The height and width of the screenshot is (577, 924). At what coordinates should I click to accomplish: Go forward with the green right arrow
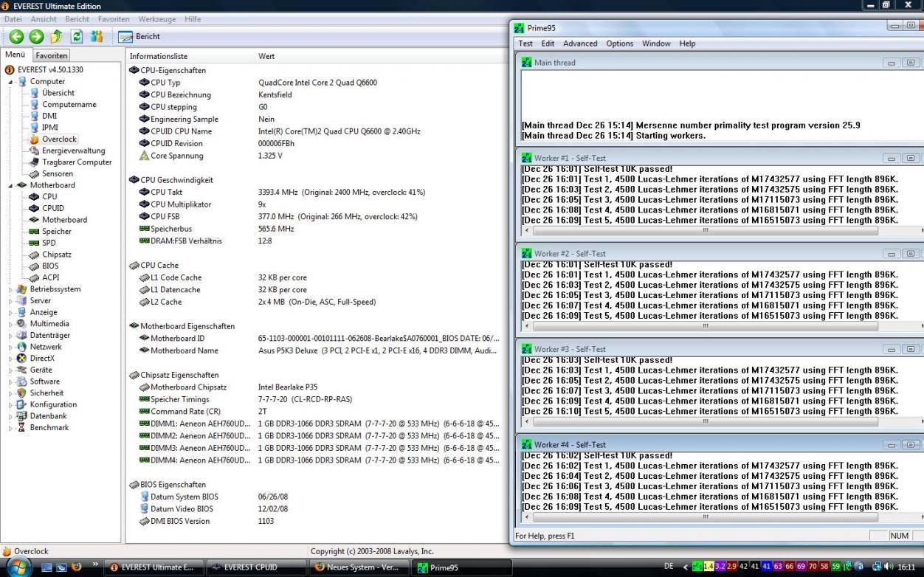pyautogui.click(x=36, y=36)
